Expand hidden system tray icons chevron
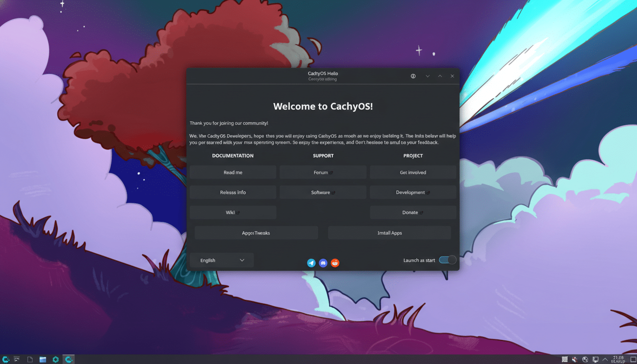This screenshot has height=364, width=637. [605, 359]
